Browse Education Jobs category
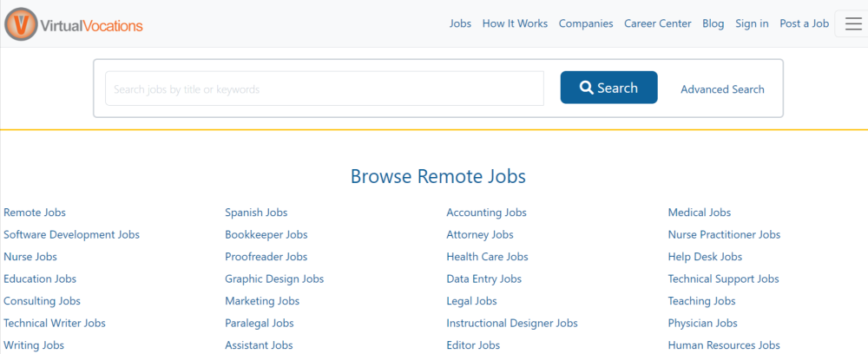This screenshot has height=354, width=868. click(x=40, y=279)
